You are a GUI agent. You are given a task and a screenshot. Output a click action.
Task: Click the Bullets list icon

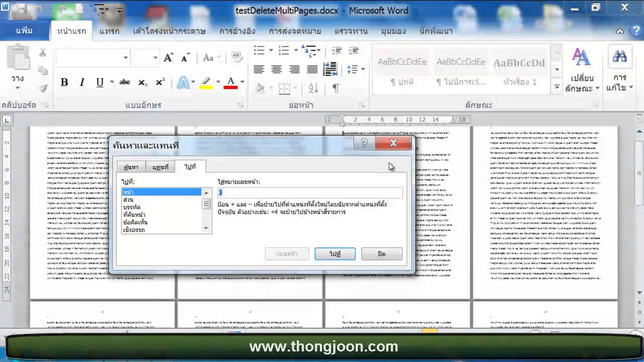259,50
